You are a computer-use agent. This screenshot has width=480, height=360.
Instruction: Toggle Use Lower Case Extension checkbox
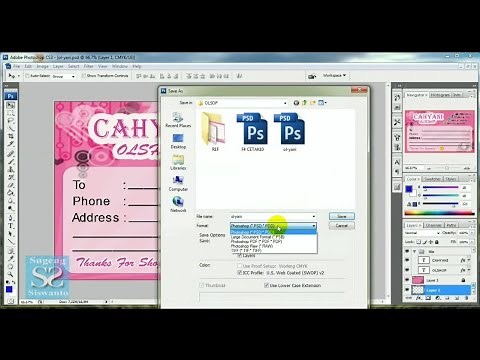266,285
